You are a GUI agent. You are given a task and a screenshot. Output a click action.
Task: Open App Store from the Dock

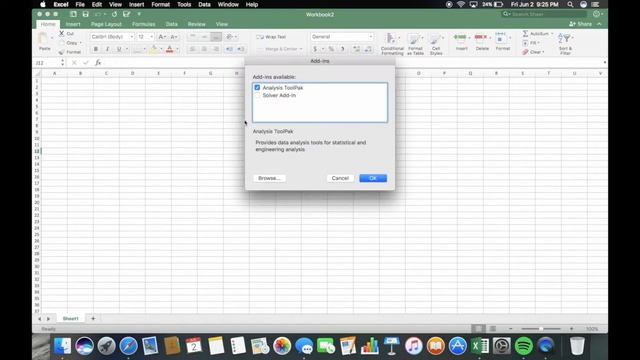(x=458, y=346)
